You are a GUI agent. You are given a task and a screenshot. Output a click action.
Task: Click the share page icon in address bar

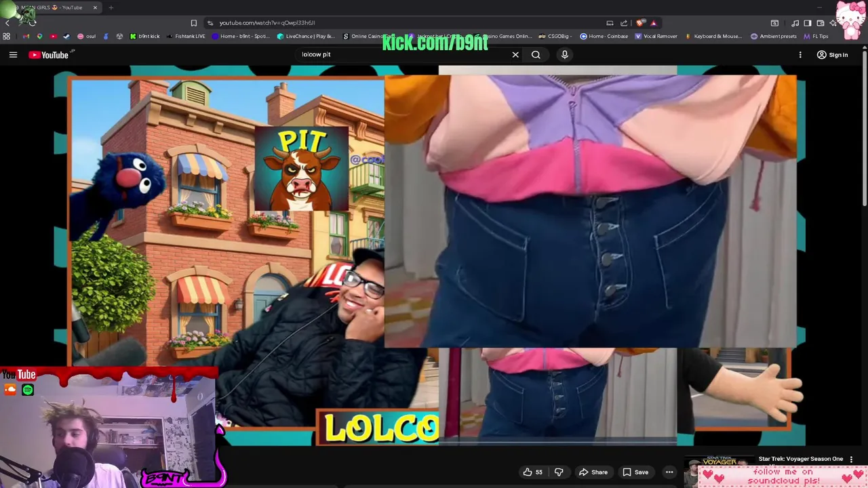[x=624, y=23]
